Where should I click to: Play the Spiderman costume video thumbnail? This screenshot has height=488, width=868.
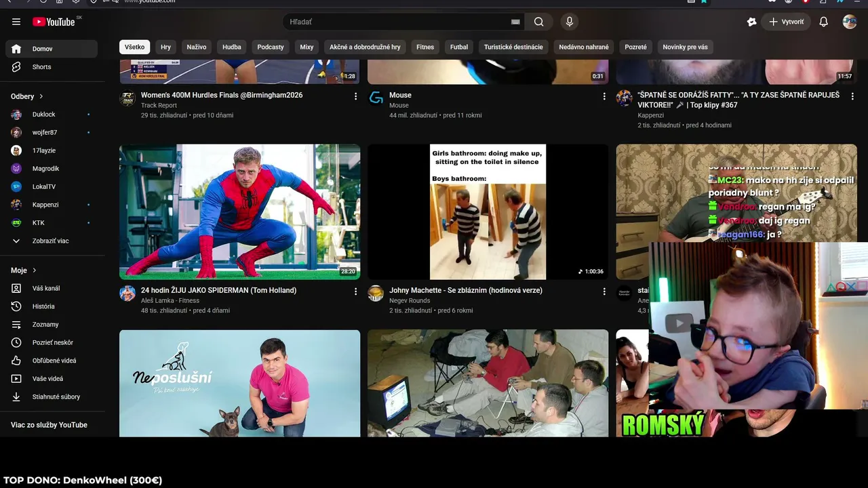coord(240,211)
